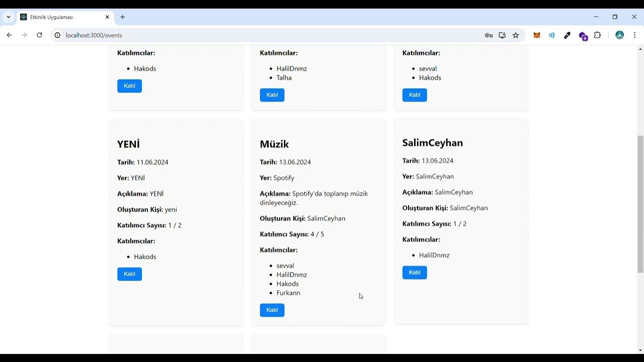Click the browser forward arrow

[x=24, y=35]
